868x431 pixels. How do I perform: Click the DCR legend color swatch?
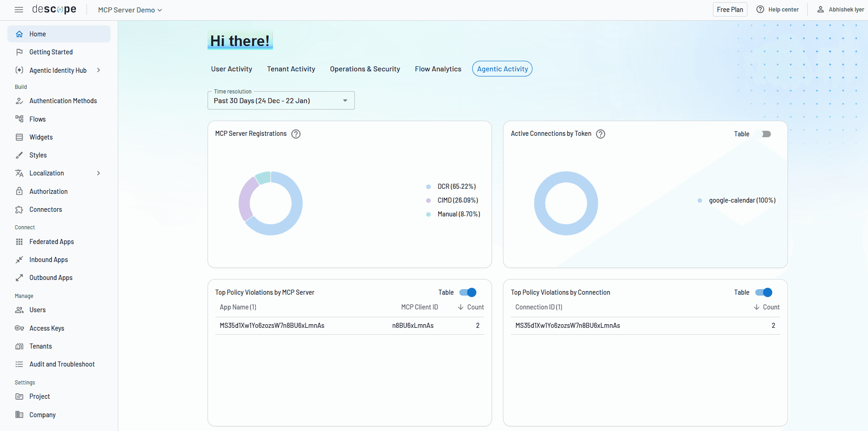click(x=428, y=186)
